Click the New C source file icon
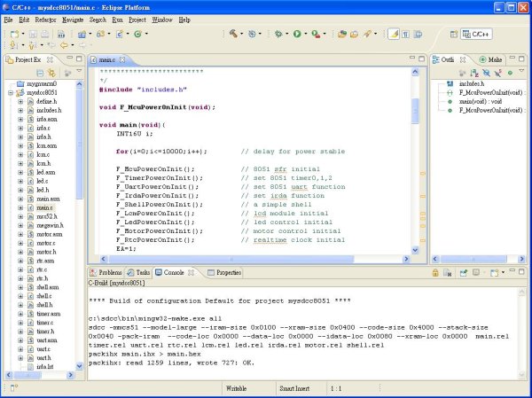Viewport: 532px width, 398px height. 120,34
